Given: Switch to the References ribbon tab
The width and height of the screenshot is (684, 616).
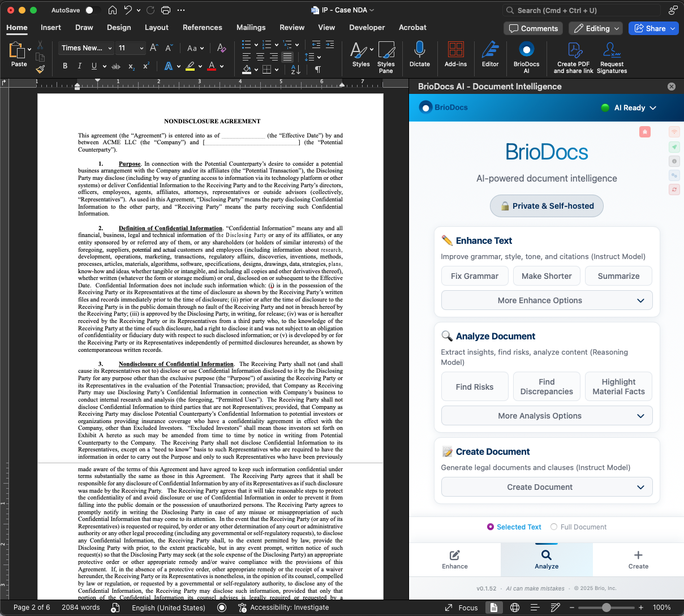Looking at the screenshot, I should pyautogui.click(x=203, y=27).
